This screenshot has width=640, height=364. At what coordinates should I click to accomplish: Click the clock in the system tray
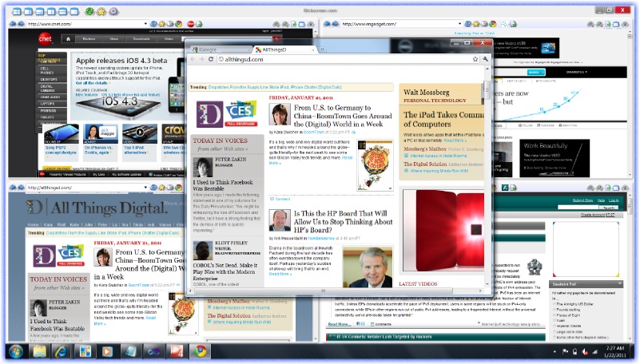pyautogui.click(x=614, y=351)
